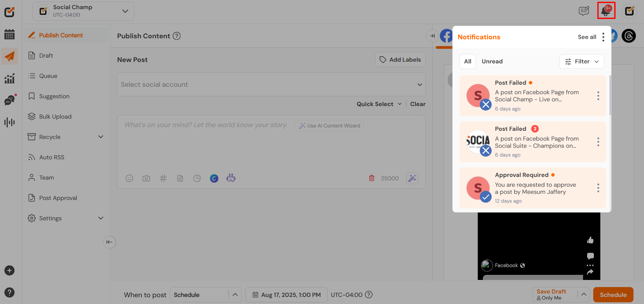Viewport: 644px width, 304px height.
Task: Click the UTC-04:00 timezone info icon
Action: (x=369, y=295)
